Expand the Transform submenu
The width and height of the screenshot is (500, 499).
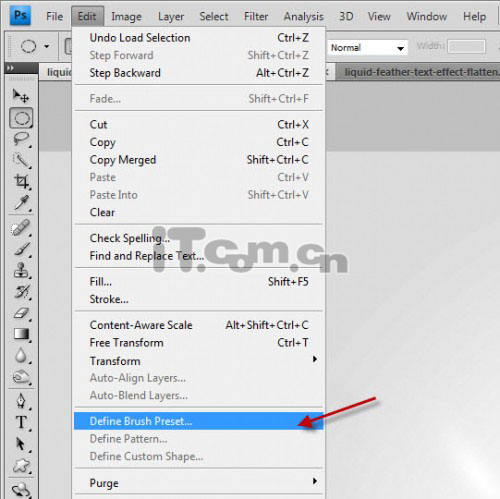click(199, 361)
